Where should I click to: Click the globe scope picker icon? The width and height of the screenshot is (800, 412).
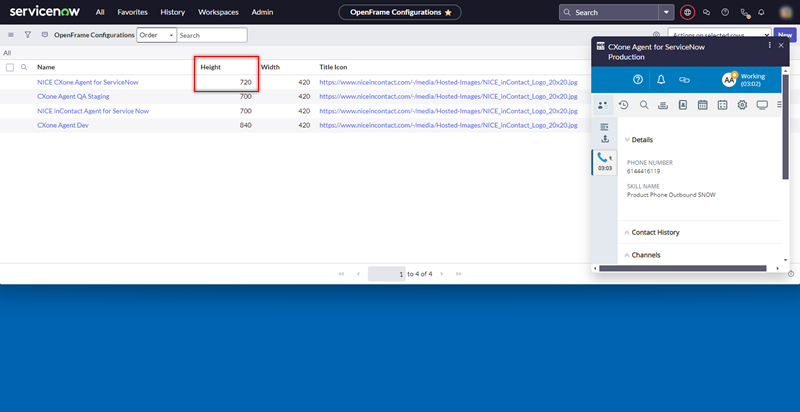687,12
